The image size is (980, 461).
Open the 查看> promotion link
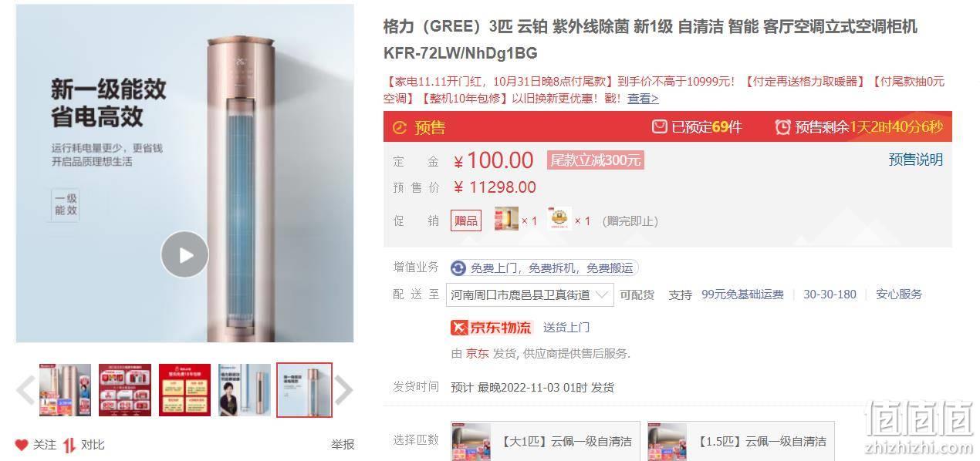[x=643, y=99]
